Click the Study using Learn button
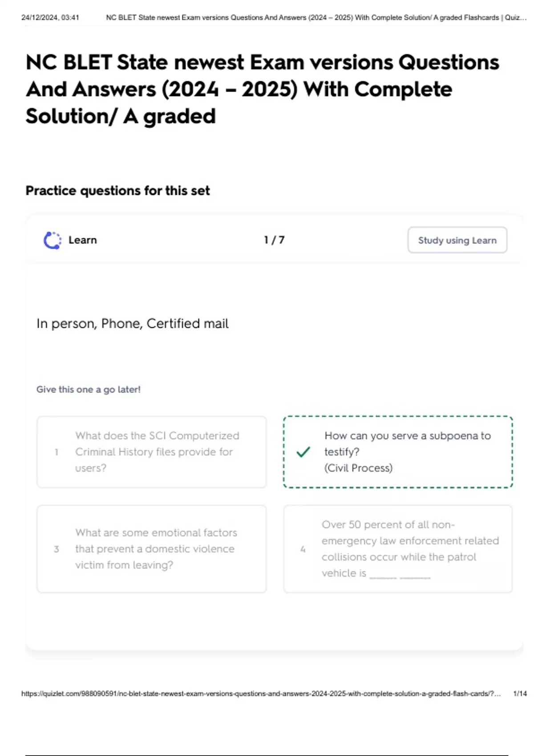Image resolution: width=534 pixels, height=756 pixels. tap(457, 240)
